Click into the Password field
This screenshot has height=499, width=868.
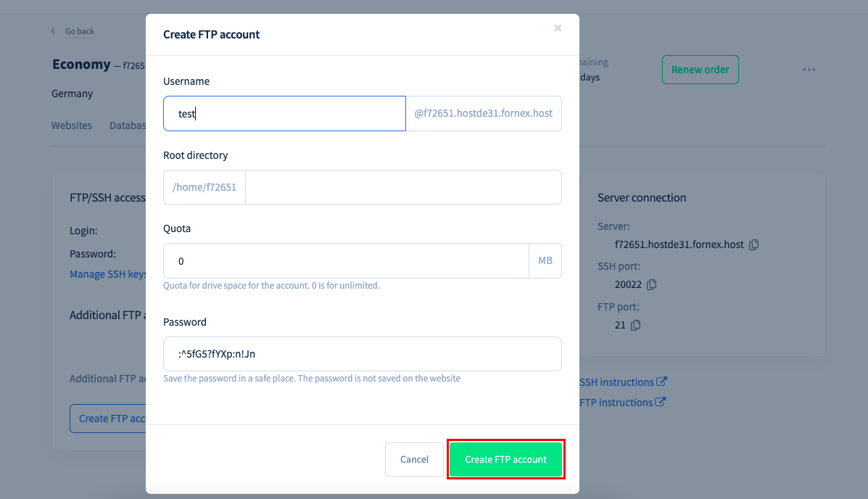(x=362, y=354)
